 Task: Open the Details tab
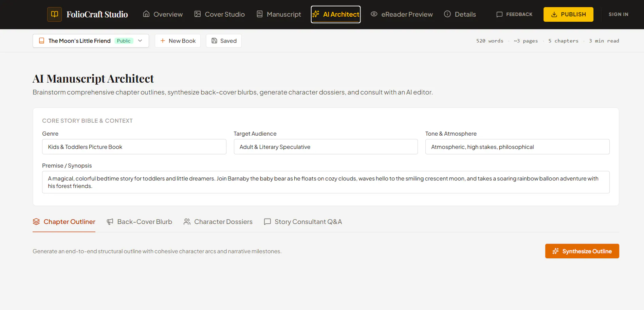[x=460, y=14]
